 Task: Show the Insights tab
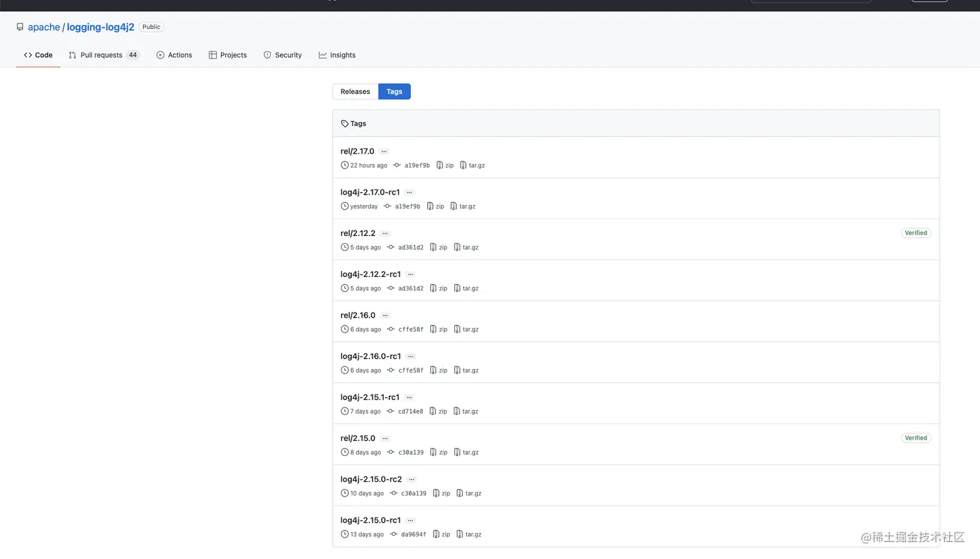tap(337, 55)
